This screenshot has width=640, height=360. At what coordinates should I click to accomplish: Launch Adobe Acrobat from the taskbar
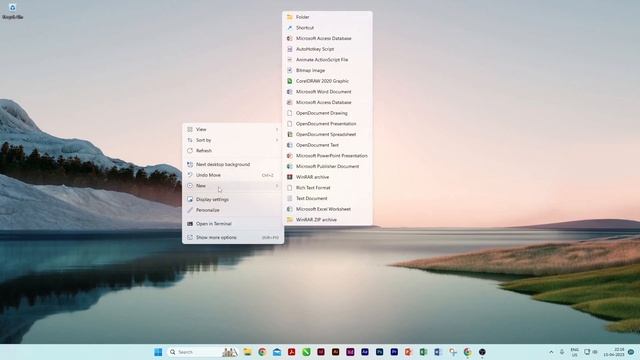click(x=291, y=352)
